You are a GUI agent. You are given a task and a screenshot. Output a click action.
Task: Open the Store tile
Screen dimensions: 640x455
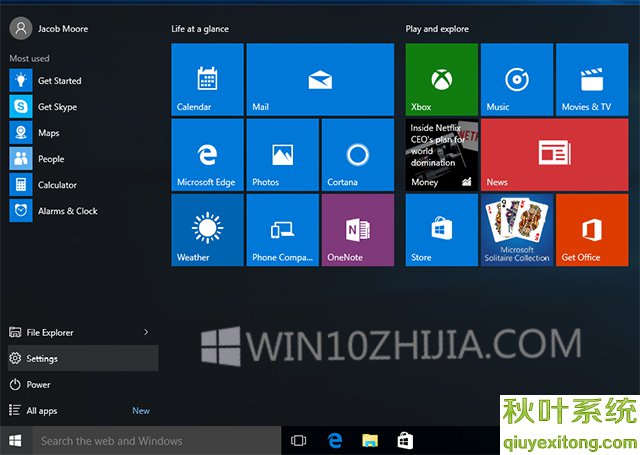pos(442,230)
